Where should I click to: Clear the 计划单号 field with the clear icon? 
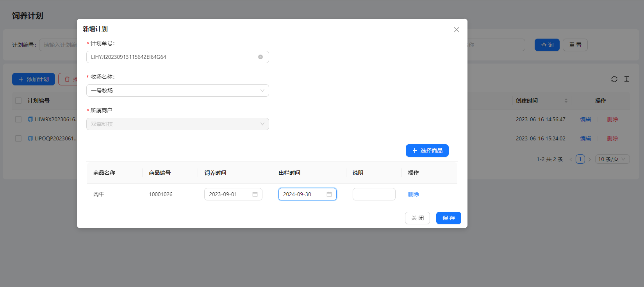[260, 57]
